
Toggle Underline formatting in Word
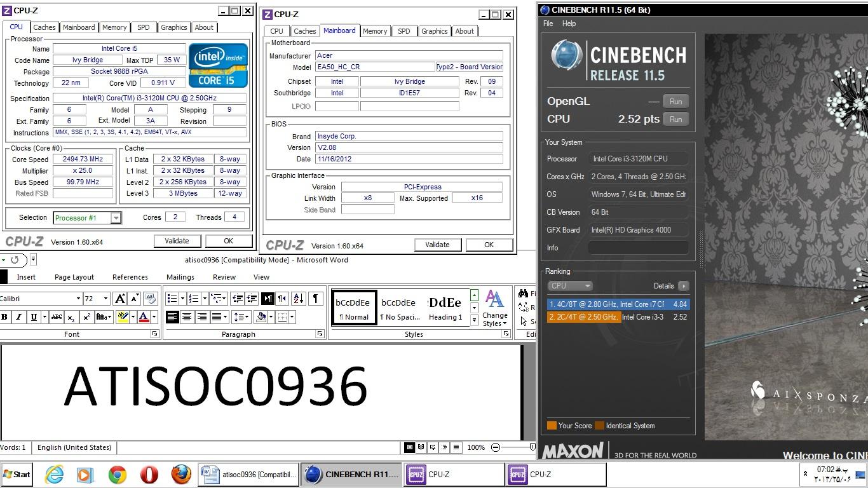pos(34,316)
